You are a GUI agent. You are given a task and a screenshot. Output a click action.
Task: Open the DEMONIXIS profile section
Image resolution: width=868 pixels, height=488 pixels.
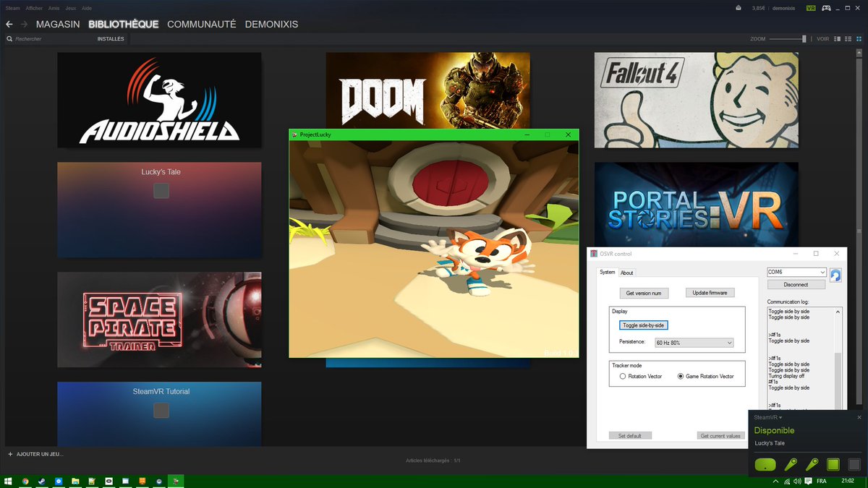tap(272, 24)
